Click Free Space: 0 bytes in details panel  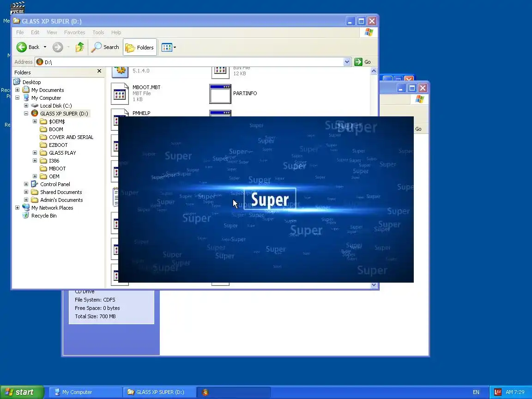(x=97, y=308)
